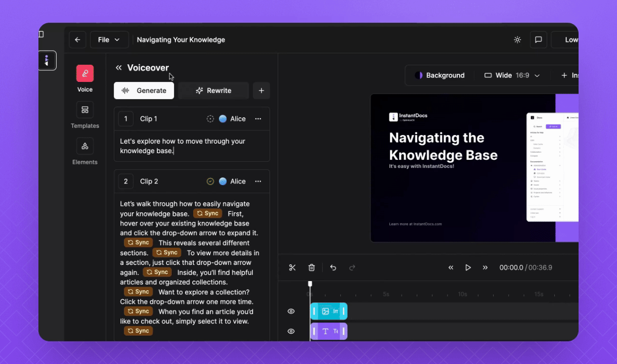Delete using the trash icon
617x364 pixels.
312,267
